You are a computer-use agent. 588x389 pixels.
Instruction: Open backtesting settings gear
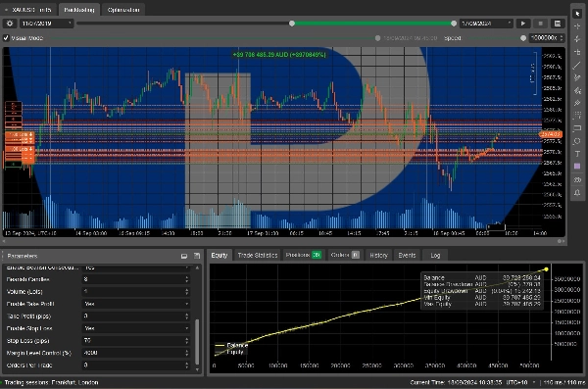click(x=10, y=24)
